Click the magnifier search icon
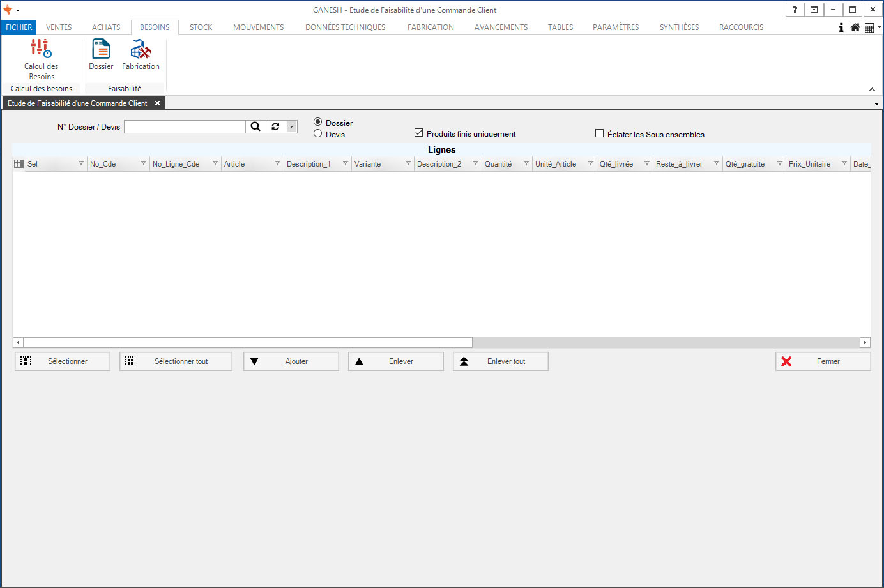 [255, 126]
